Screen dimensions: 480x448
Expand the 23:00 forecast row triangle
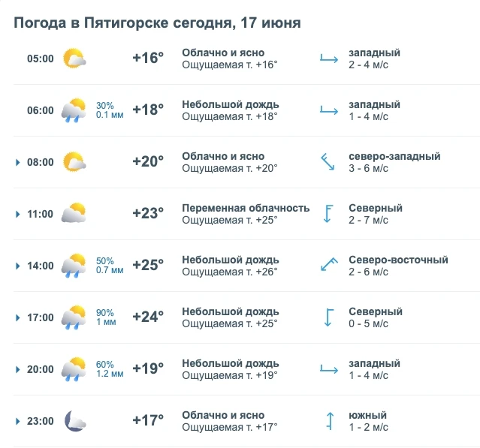coord(18,422)
